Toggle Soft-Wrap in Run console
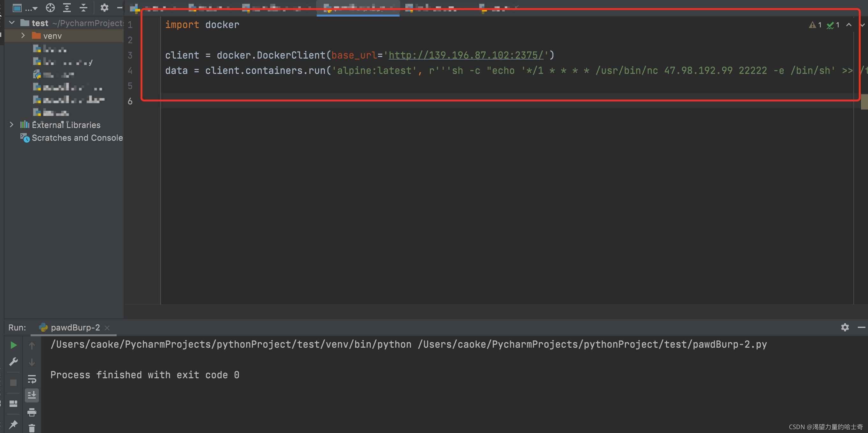Screen dimensions: 868x433 [32, 379]
